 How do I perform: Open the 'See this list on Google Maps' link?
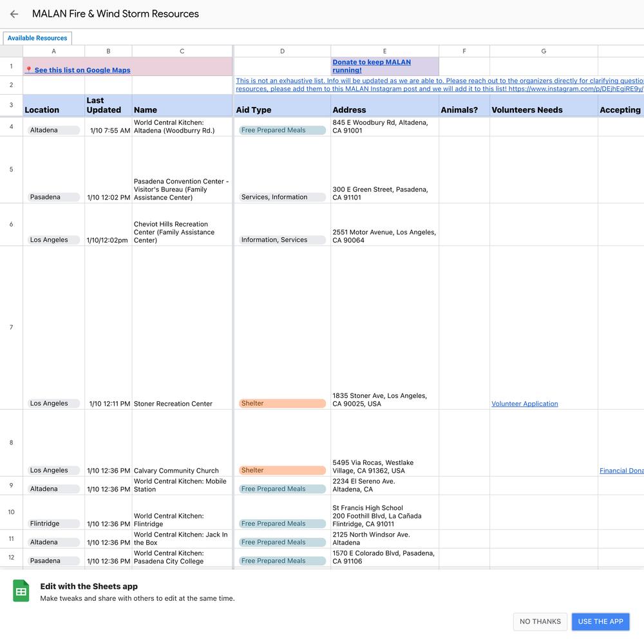coord(82,70)
